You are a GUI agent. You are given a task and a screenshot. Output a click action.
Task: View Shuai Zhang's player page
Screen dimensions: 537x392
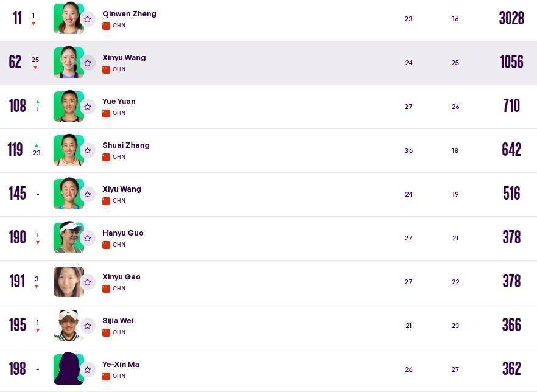pyautogui.click(x=125, y=145)
